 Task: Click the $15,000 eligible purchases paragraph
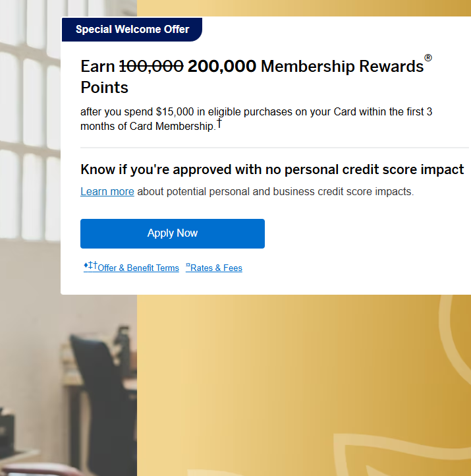coord(256,112)
